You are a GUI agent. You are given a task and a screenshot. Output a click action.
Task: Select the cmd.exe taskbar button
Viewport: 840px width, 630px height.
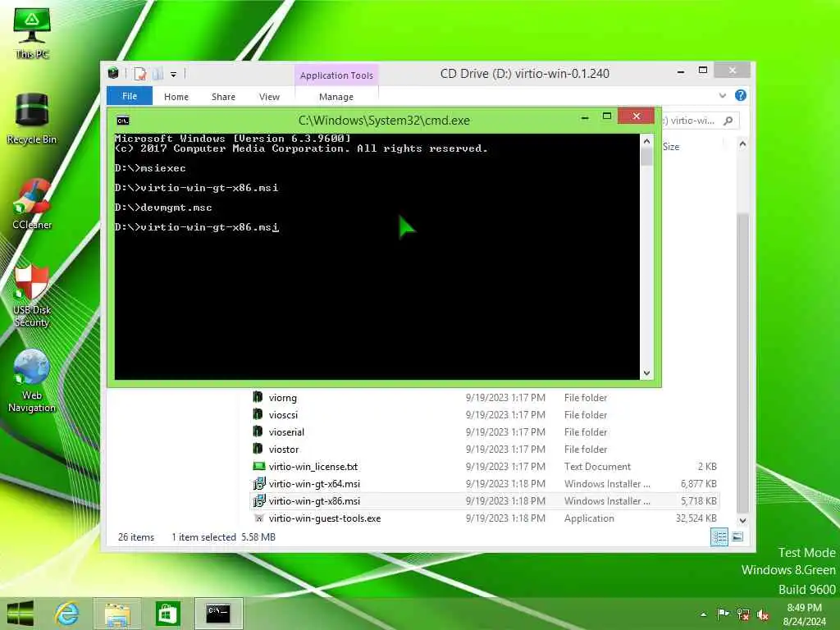[x=218, y=614]
